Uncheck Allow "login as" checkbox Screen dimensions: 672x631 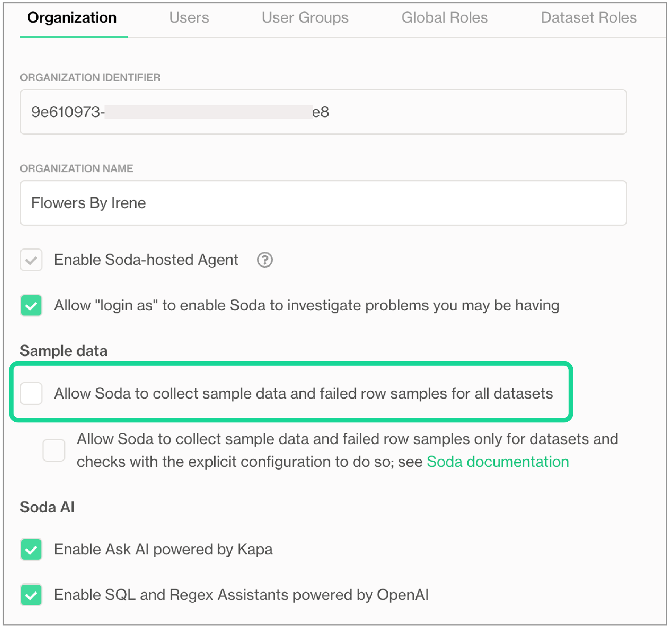[x=31, y=305]
